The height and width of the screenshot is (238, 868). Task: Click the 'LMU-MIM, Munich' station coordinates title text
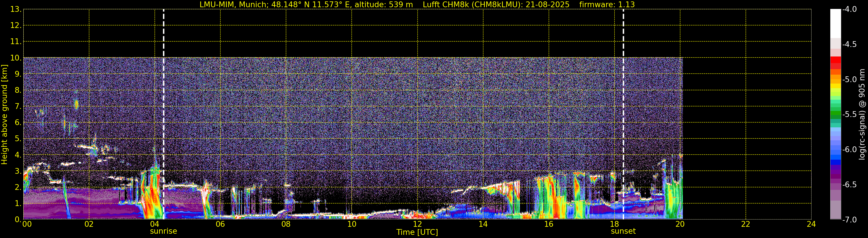click(x=306, y=5)
